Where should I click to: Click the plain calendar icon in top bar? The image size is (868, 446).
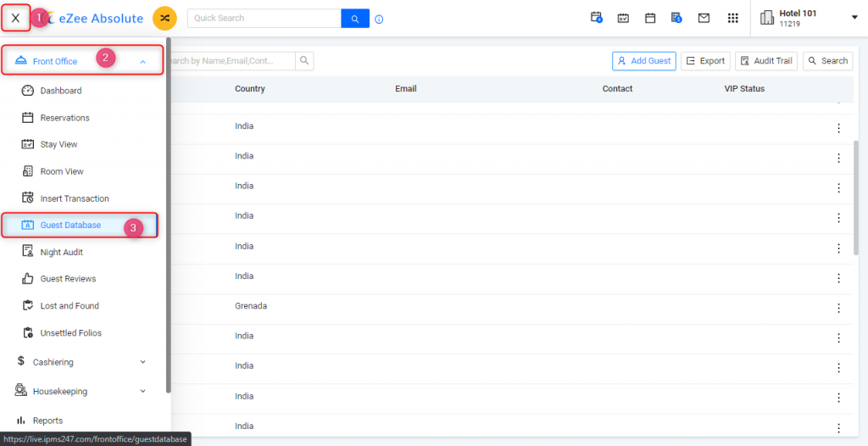click(x=650, y=19)
